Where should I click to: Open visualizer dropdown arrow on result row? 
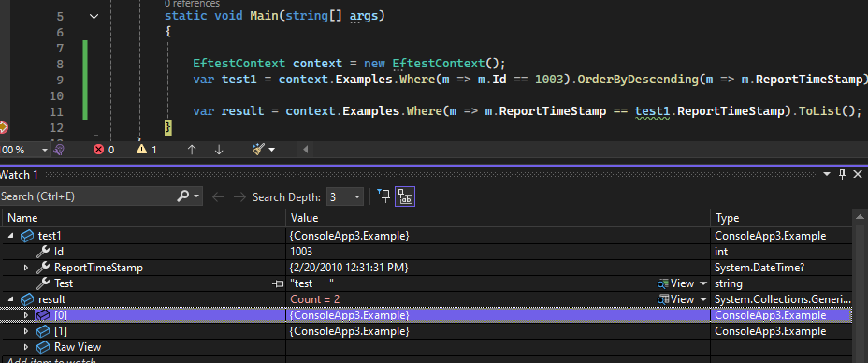point(703,299)
